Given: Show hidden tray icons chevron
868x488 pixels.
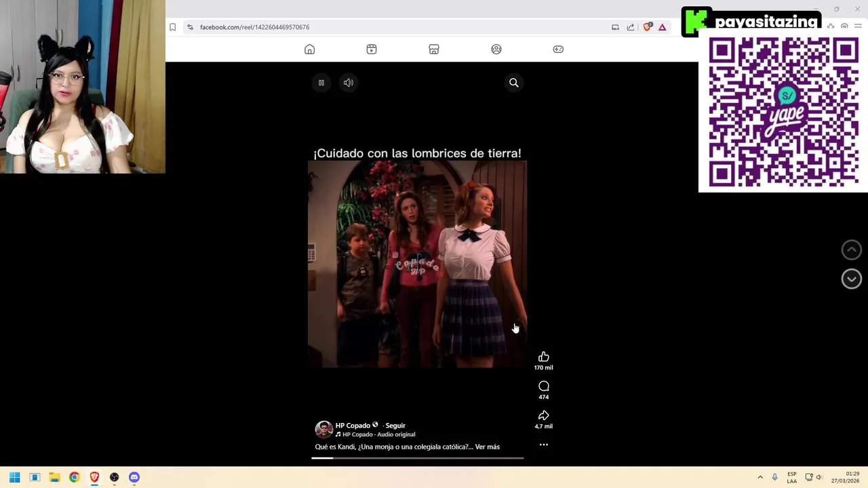Looking at the screenshot, I should (x=760, y=477).
